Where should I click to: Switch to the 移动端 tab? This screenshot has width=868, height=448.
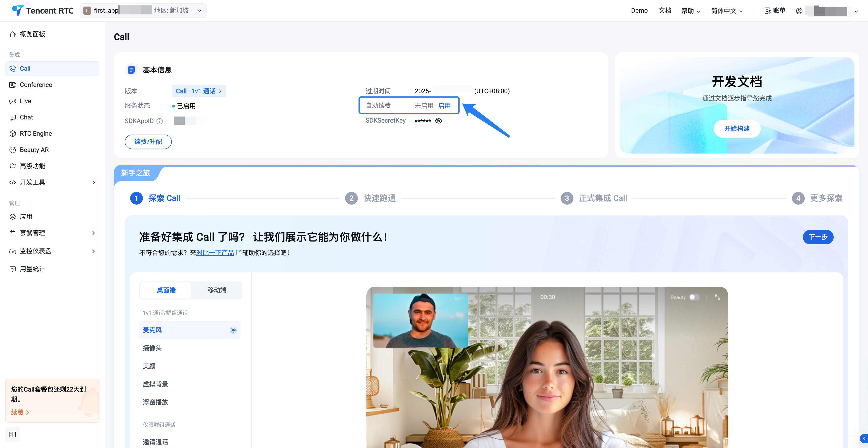(x=217, y=290)
